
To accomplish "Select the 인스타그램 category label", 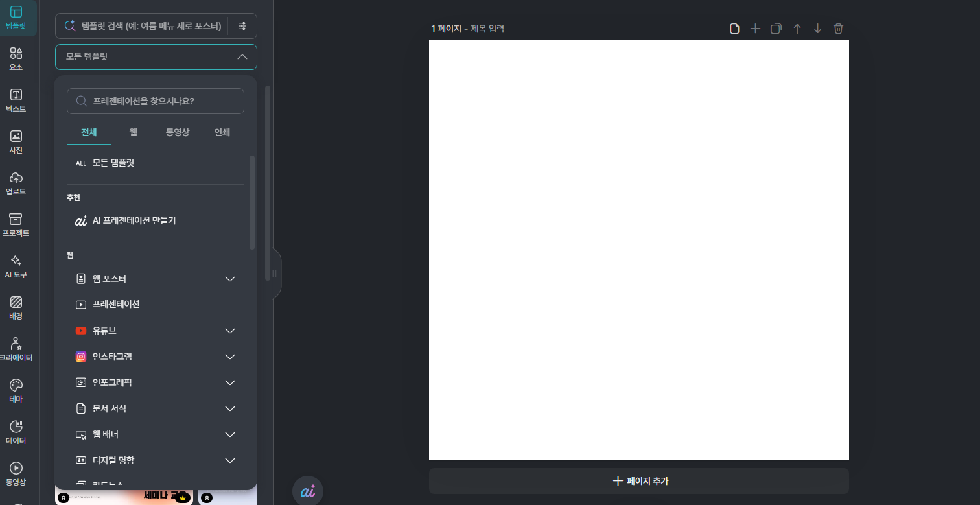I will (x=112, y=357).
